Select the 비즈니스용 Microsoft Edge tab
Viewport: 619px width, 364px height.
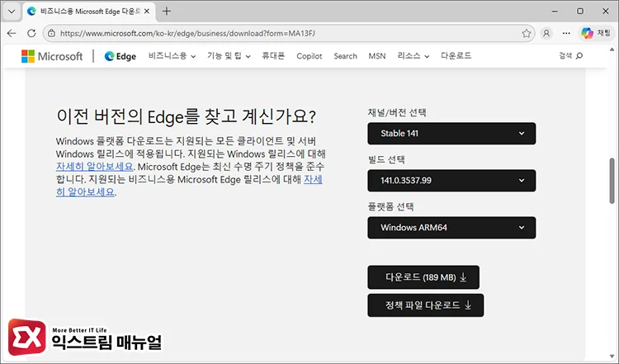pyautogui.click(x=89, y=11)
